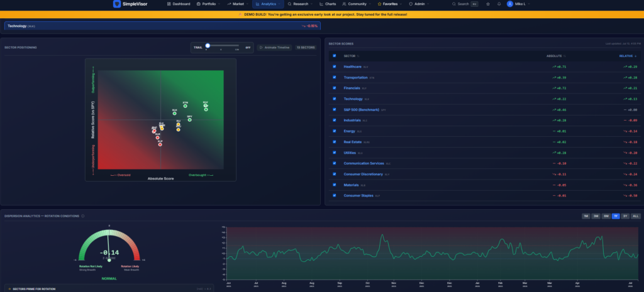Click the Trail slider handle
Viewport: 644px width, 292px height.
pos(208,45)
